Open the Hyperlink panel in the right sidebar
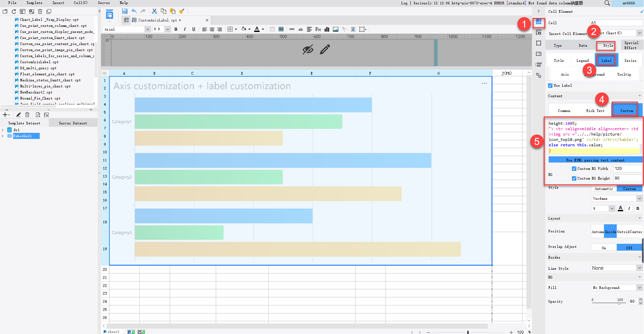The height and width of the screenshot is (334, 644). pos(538,75)
